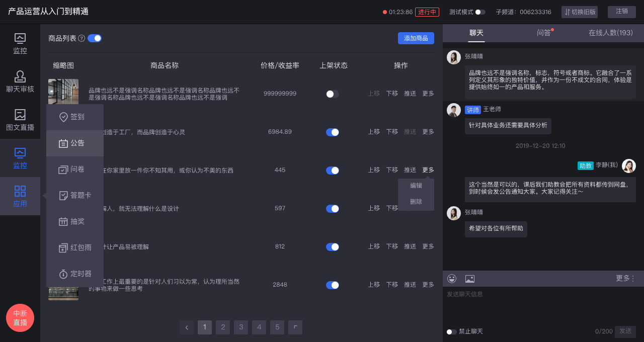Viewport: 644px width, 342px height.
Task: Click 下移 in the 2848 row
Action: pyautogui.click(x=392, y=285)
